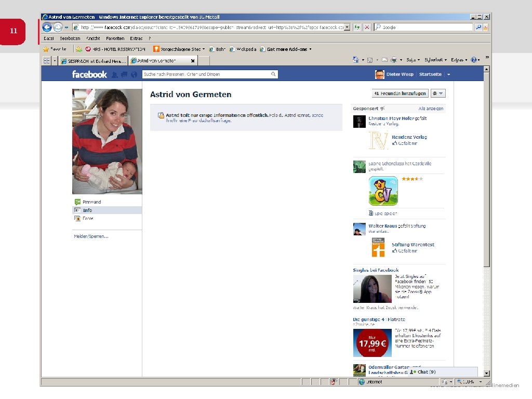Select Info in the profile sidebar

pyautogui.click(x=107, y=210)
